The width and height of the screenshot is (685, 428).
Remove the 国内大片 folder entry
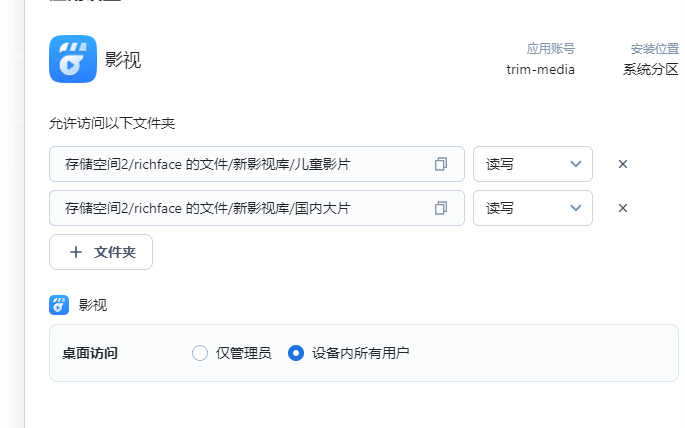[x=623, y=208]
